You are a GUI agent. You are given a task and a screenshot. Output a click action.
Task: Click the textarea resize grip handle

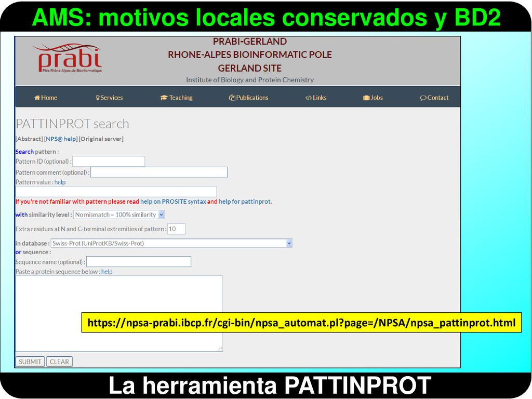(220, 349)
